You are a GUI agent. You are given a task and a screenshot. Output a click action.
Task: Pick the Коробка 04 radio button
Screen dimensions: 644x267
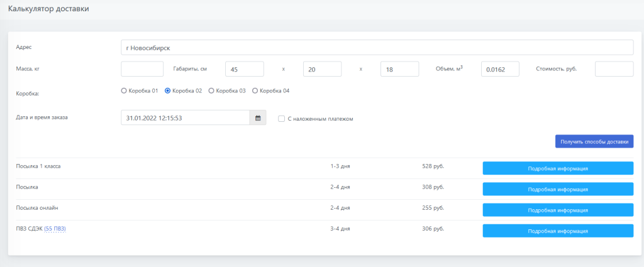point(255,90)
